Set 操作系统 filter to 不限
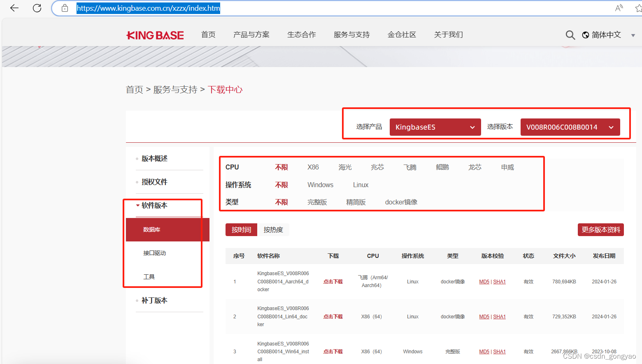This screenshot has width=642, height=364. pyautogui.click(x=281, y=185)
